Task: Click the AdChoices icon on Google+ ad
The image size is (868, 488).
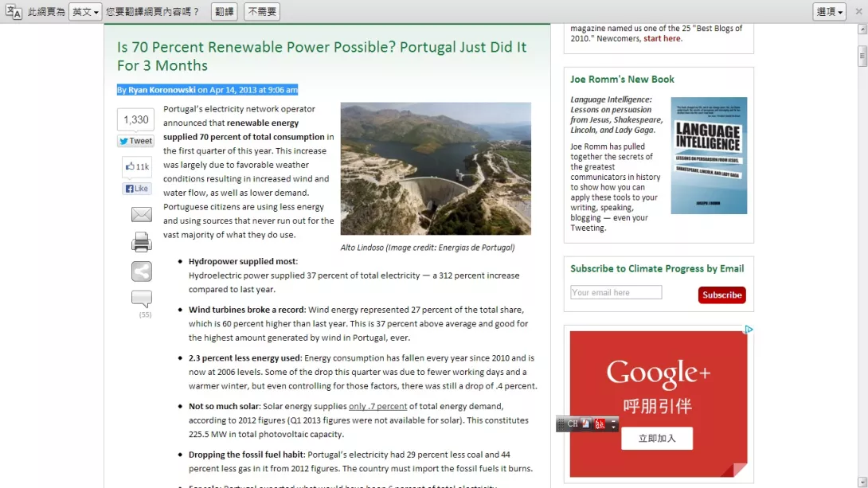Action: click(749, 330)
